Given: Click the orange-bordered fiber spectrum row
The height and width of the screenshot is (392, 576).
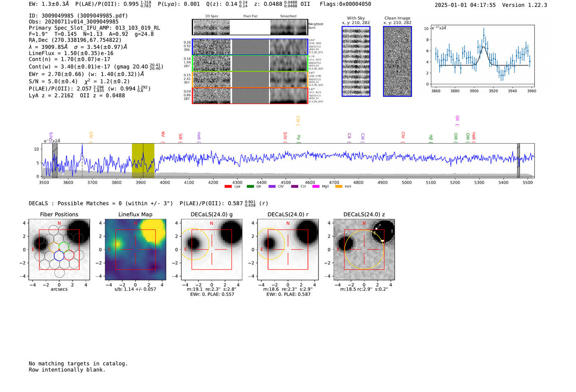Looking at the screenshot, I should tap(250, 79).
